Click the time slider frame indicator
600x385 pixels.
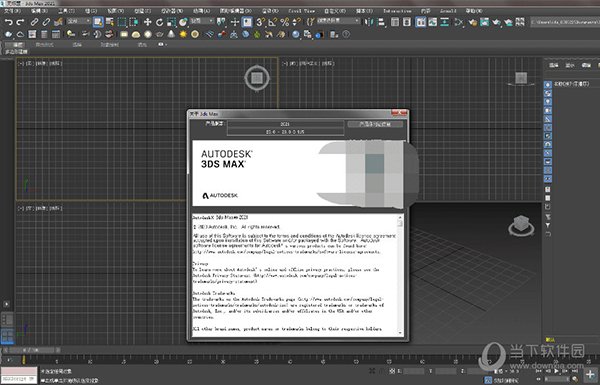pos(33,350)
